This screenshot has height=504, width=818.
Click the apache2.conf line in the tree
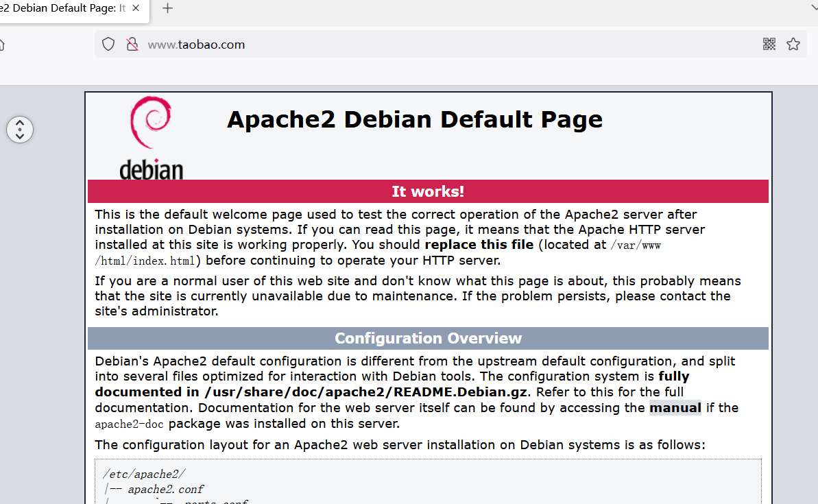[165, 490]
